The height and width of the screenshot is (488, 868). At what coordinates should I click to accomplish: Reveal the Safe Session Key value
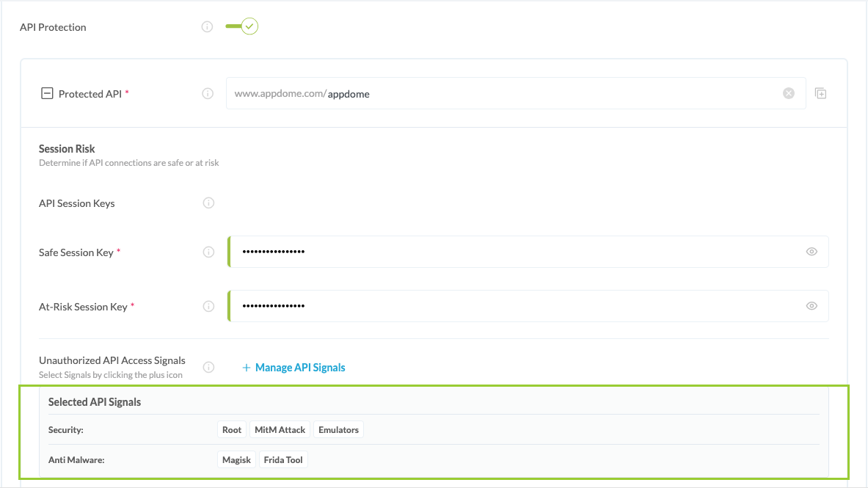click(812, 252)
